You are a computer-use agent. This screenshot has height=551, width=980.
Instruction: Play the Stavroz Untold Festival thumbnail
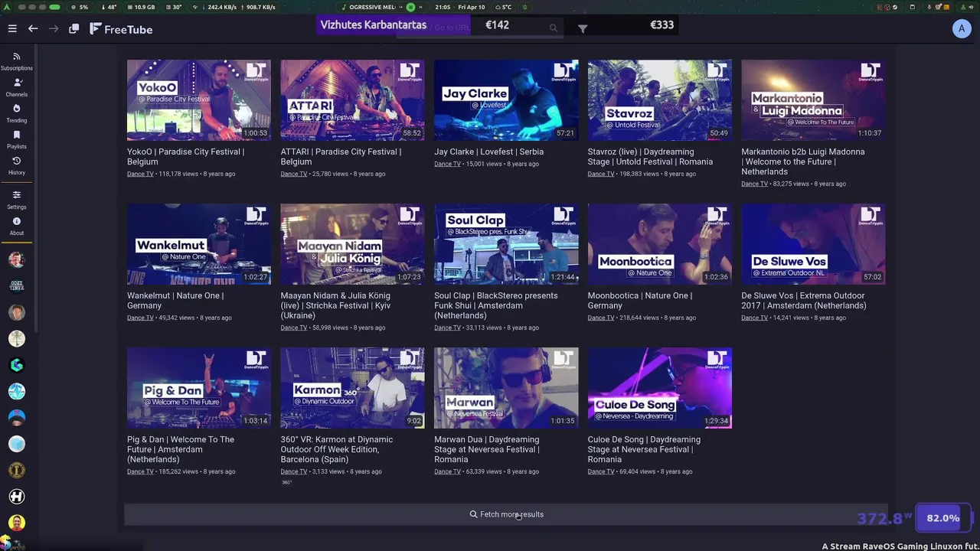(x=660, y=100)
